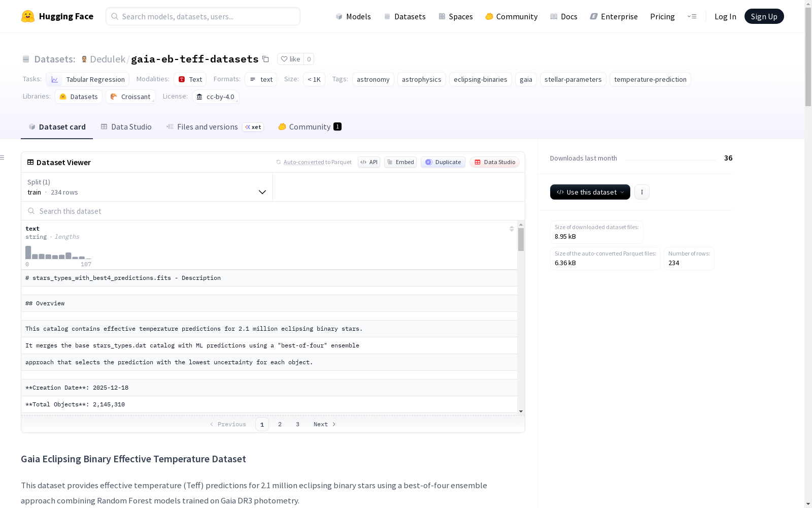Viewport: 812px width, 508px height.
Task: Open the Pricing page link
Action: click(x=662, y=16)
